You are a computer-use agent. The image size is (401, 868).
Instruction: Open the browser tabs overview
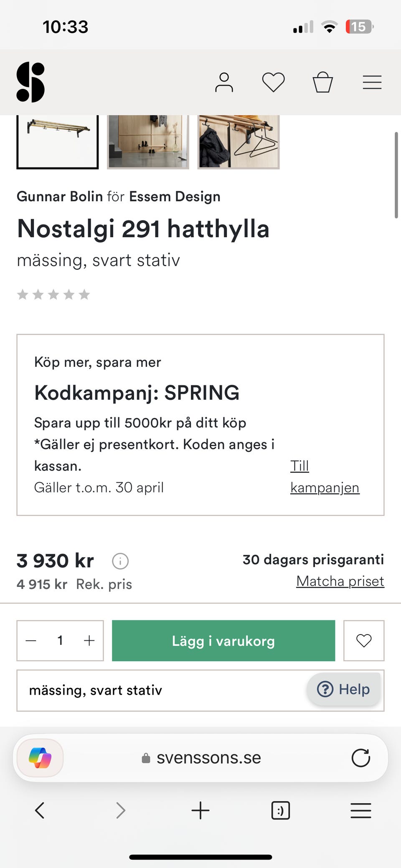[280, 810]
